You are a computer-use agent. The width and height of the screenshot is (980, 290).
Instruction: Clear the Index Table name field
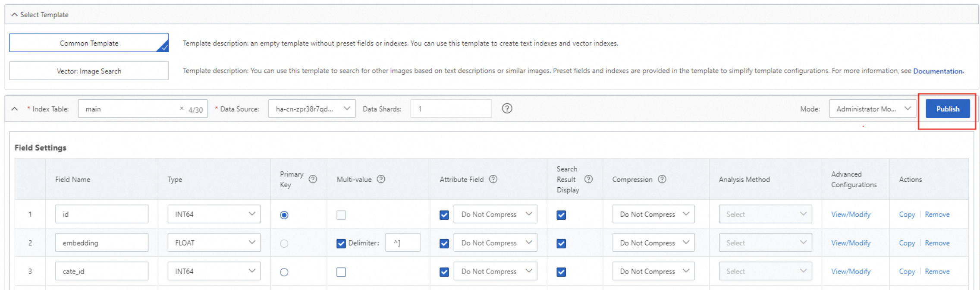pos(182,109)
